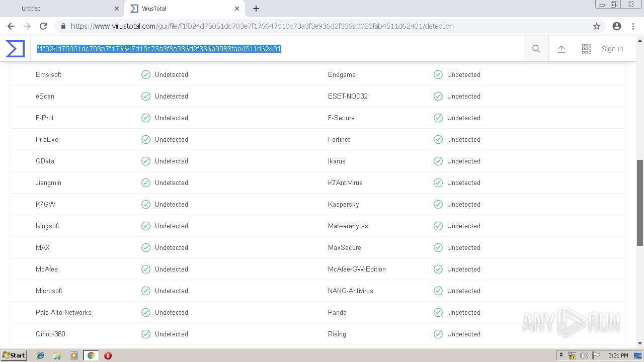Click the scrollbar down arrow
Image resolution: width=644 pixels, height=362 pixels.
(x=640, y=344)
